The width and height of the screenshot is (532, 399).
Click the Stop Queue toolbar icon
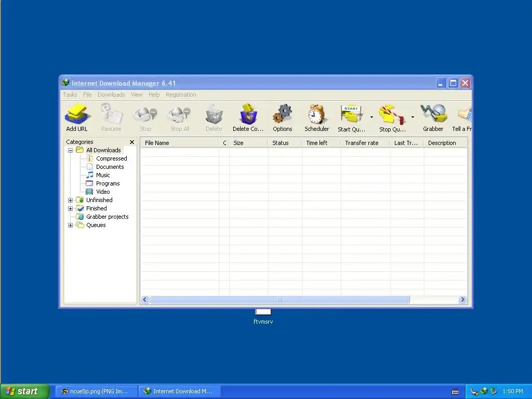[x=393, y=117]
